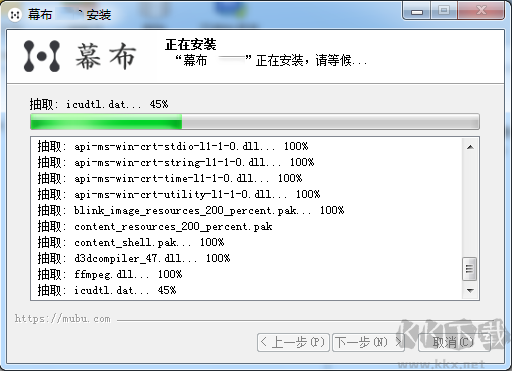Select log row content_resources_200_percent.pak
The image size is (512, 371).
coord(155,226)
